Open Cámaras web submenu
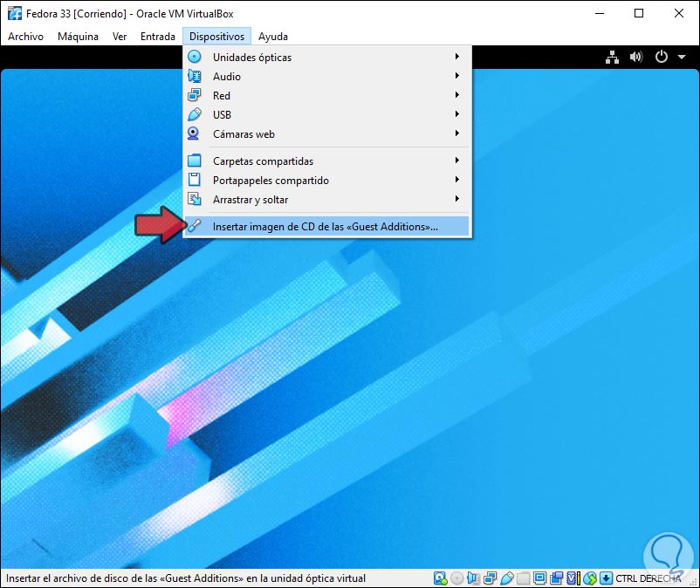The height and width of the screenshot is (588, 700). tap(326, 133)
